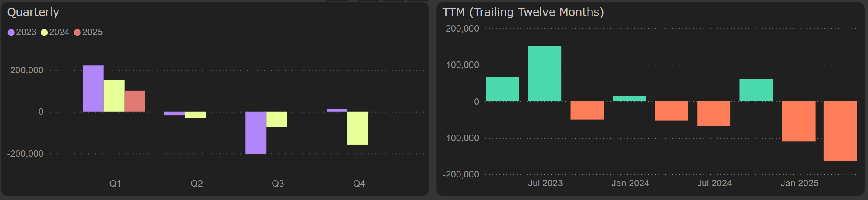Click the orange Jan 2025 TTM bar
Screen dimensions: 868x200
click(x=798, y=121)
